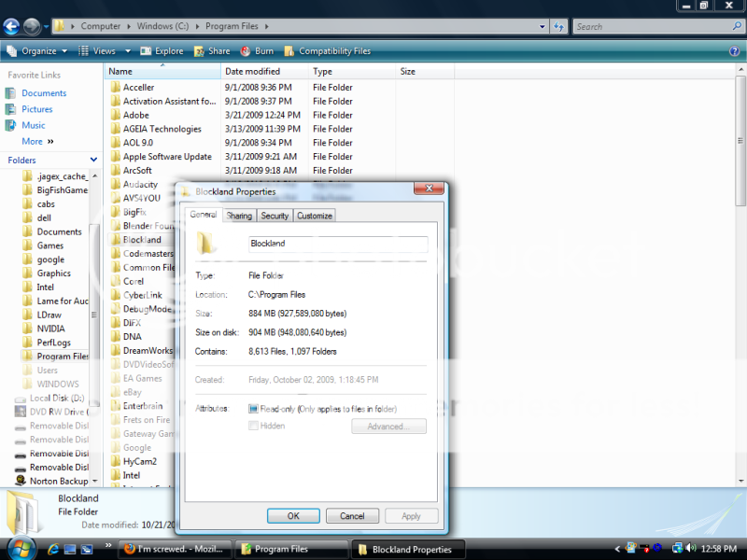Select the CyberLink folder icon
Viewport: 747px width, 560px height.
point(115,295)
